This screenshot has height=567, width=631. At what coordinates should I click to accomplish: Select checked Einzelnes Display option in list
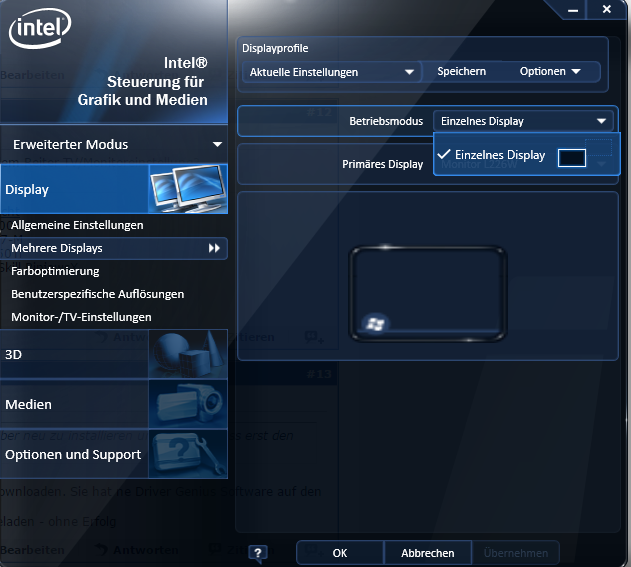[526, 155]
